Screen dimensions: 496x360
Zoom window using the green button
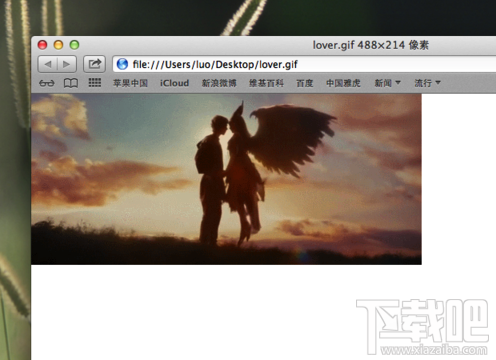tap(74, 45)
